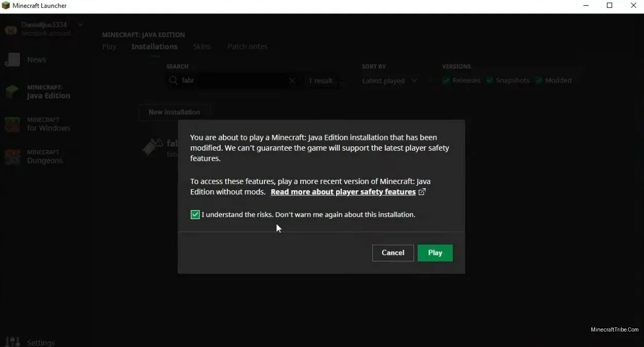Toggle the Snapshots versions checkbox

[x=490, y=80]
